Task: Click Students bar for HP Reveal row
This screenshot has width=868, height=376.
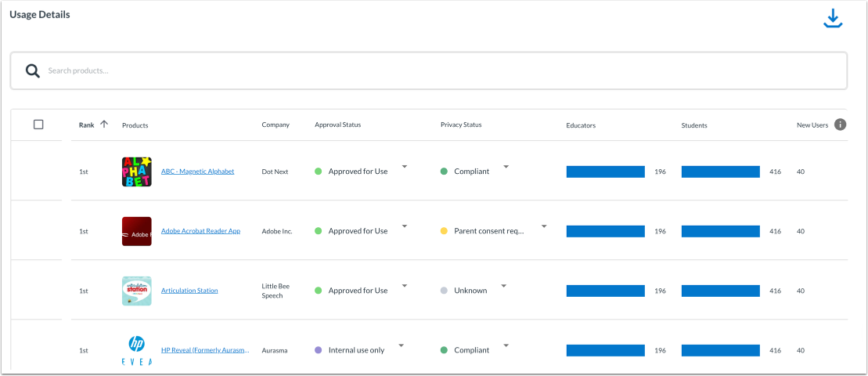Action: 721,350
